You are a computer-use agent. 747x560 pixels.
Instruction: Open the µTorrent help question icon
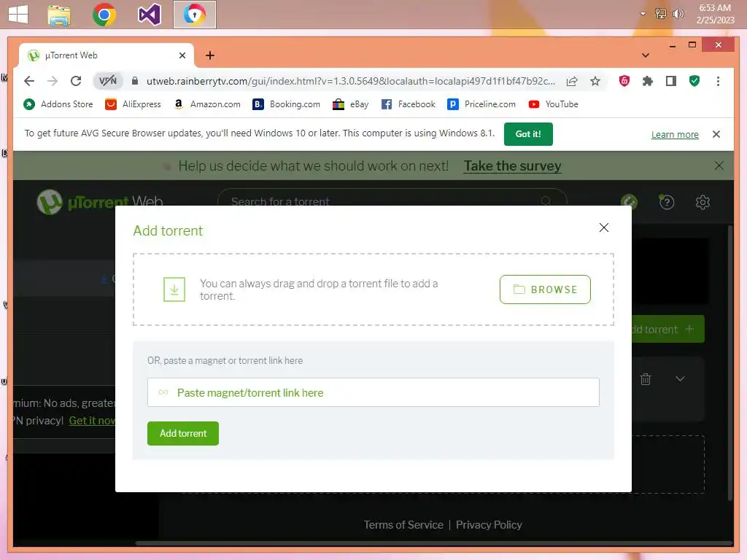tap(667, 203)
